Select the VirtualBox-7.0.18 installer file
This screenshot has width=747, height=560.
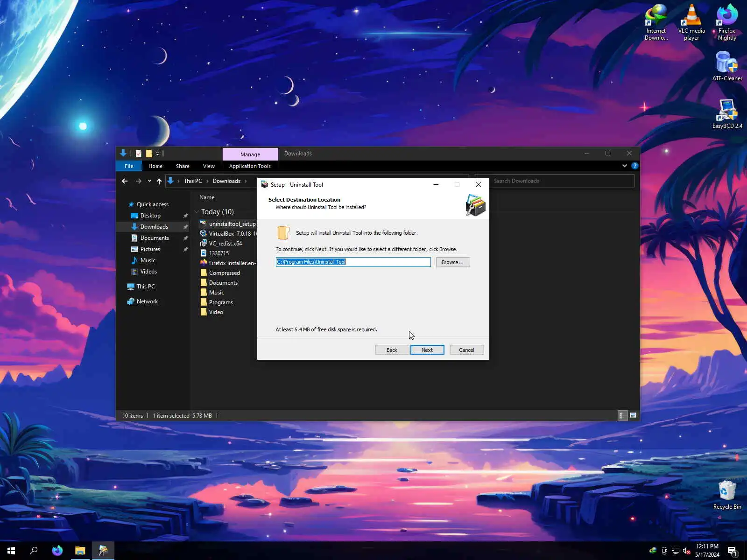[228, 234]
